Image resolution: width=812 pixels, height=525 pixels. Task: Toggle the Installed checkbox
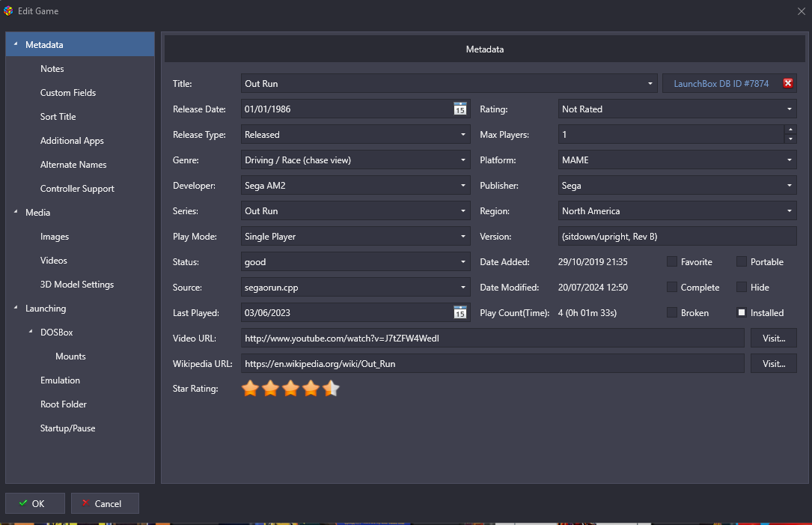coord(742,312)
